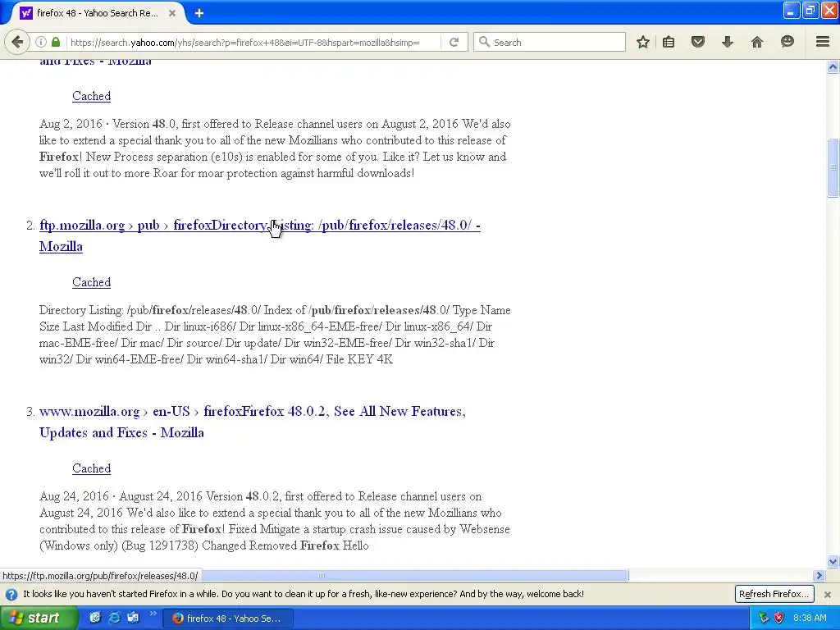Click Safely Remove Hardware tray icon
Screen dimensions: 840x630
(764, 619)
